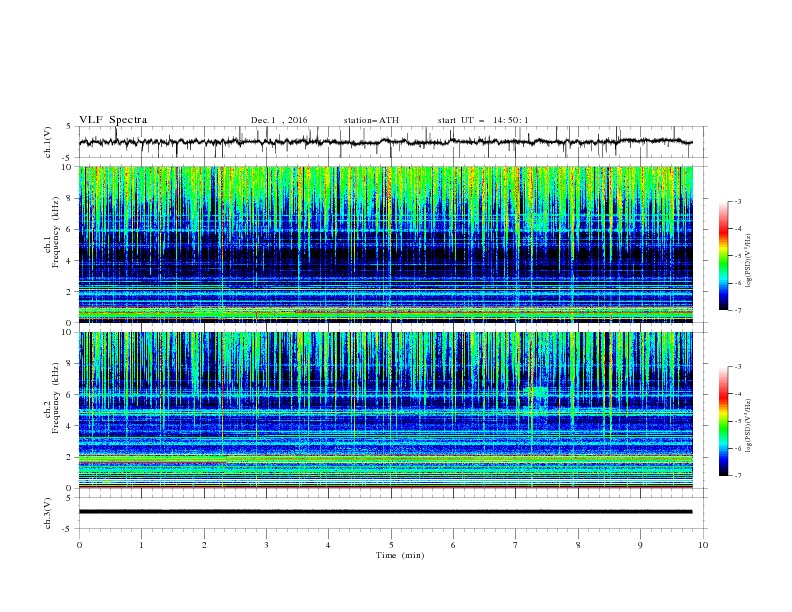Click the "ch.3(V)" waveform axis label
Viewport: 792px width, 612px height.
point(48,513)
